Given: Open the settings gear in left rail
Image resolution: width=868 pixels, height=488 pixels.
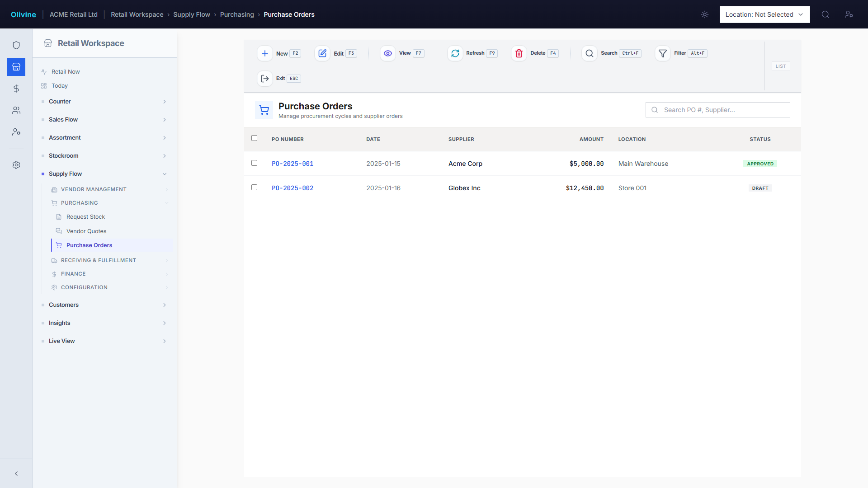Looking at the screenshot, I should 16,165.
